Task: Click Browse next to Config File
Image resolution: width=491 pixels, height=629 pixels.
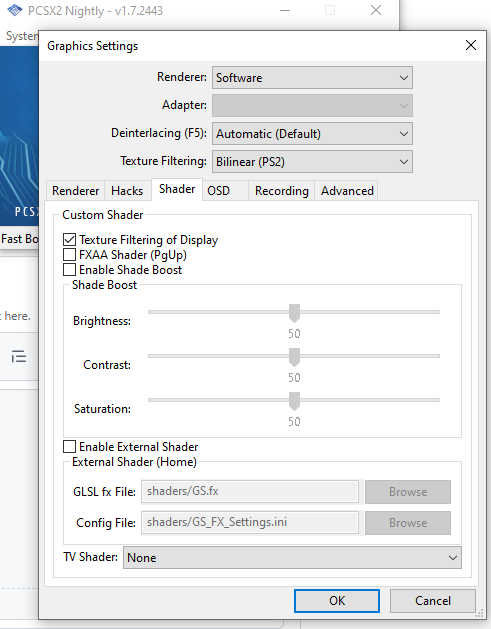Action: (408, 523)
